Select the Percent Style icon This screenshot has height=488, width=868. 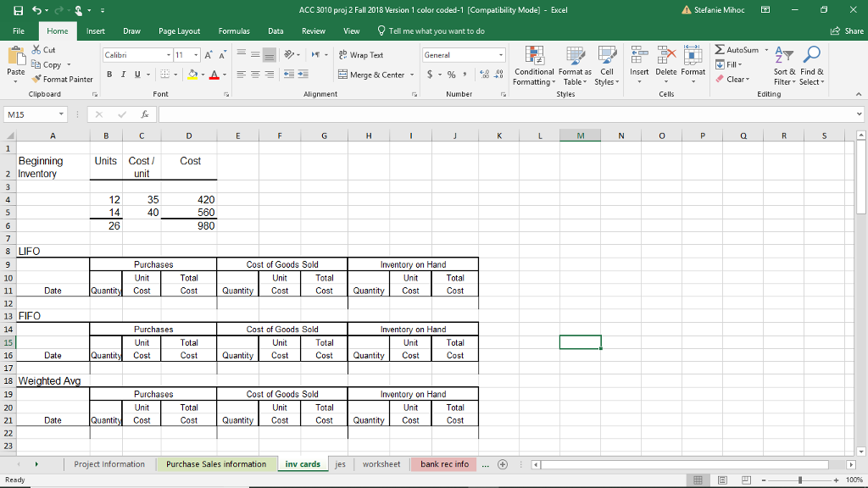tap(453, 75)
